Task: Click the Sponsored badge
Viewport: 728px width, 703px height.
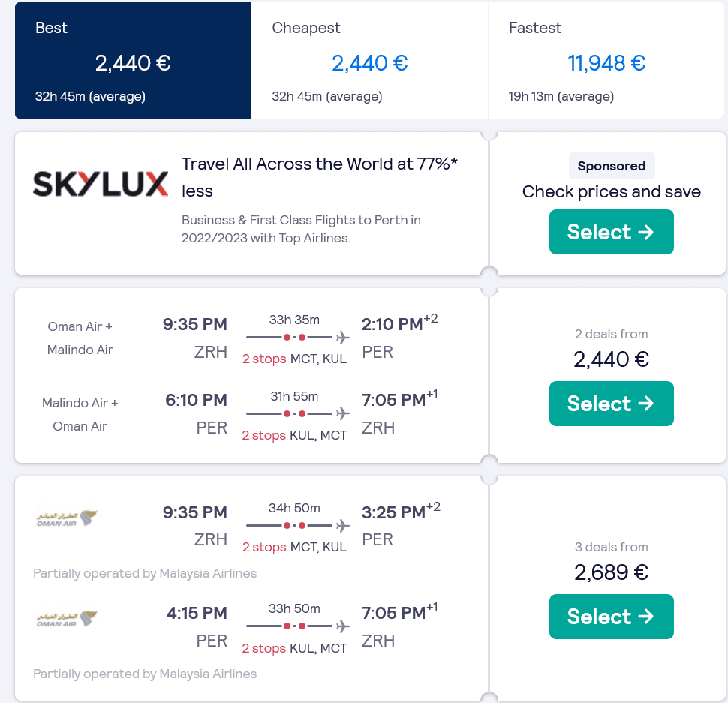Action: (x=611, y=166)
